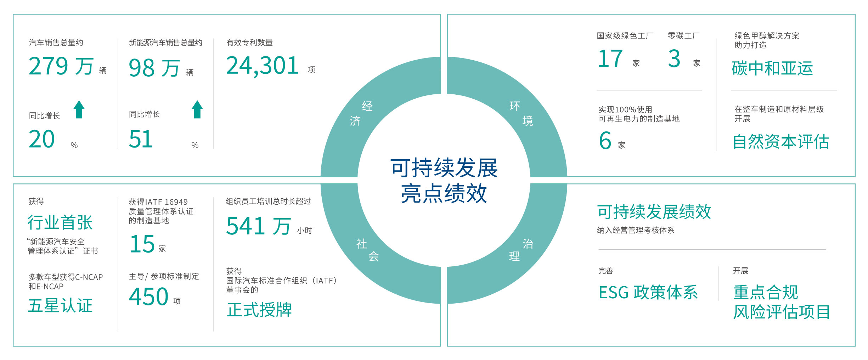Open the 行业首张 heading
The height and width of the screenshot is (360, 868).
click(60, 222)
